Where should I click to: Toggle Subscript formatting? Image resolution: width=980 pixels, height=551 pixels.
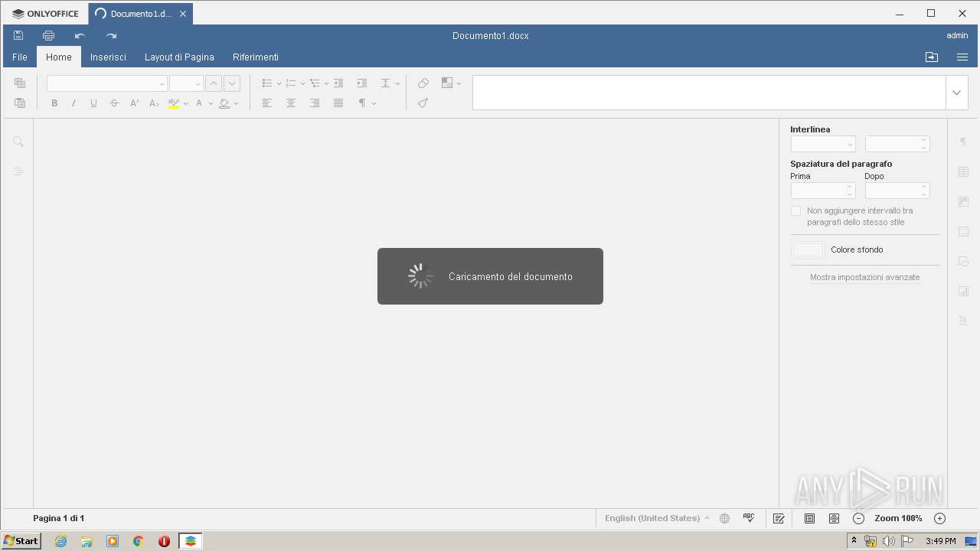point(154,103)
